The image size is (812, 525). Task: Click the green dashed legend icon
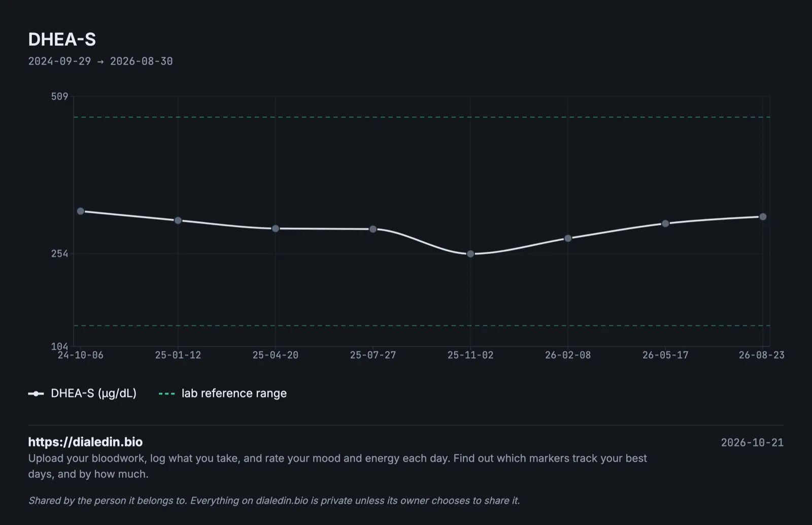pyautogui.click(x=167, y=393)
